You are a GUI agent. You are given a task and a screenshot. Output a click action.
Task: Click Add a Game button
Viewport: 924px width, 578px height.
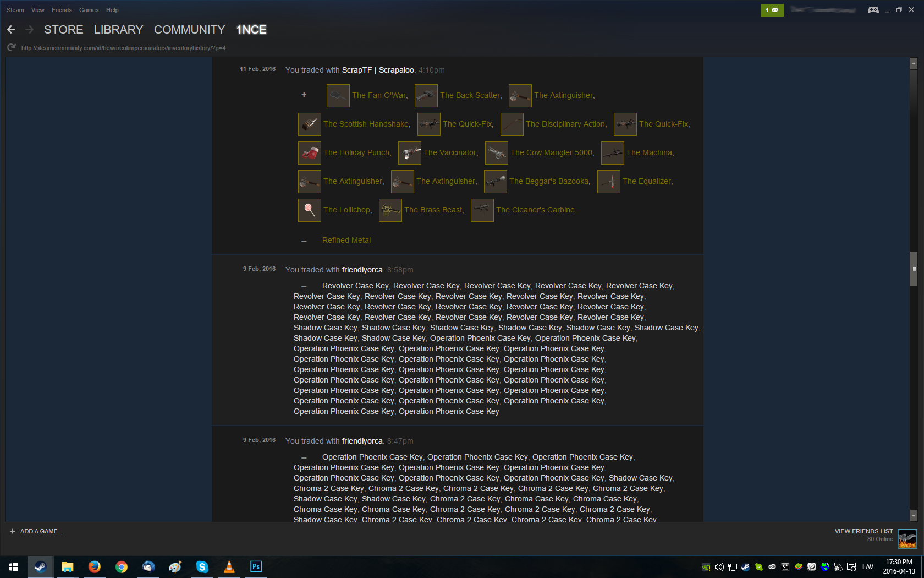click(36, 531)
